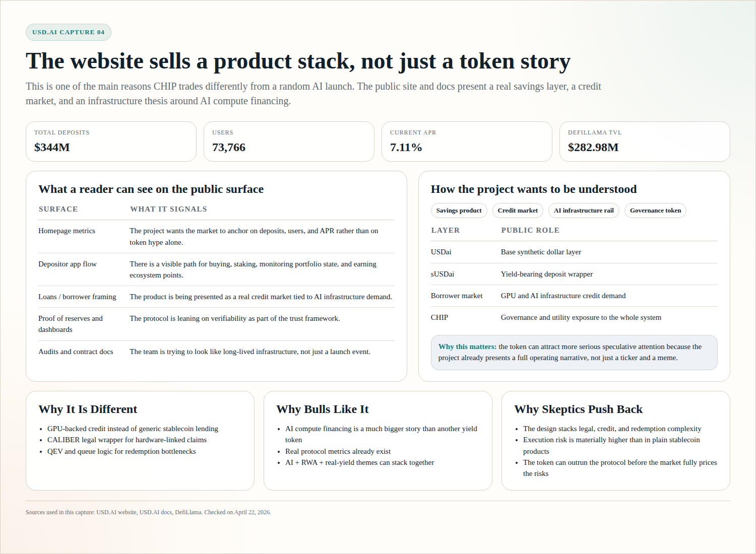The image size is (756, 554).
Task: Click the USD.AI CAPTURE 04 badge
Action: [x=69, y=32]
